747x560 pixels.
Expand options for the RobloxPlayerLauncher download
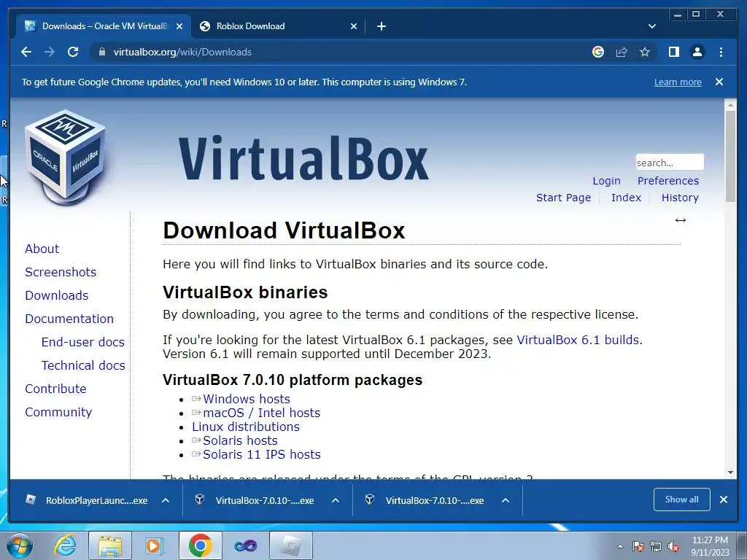coord(166,500)
